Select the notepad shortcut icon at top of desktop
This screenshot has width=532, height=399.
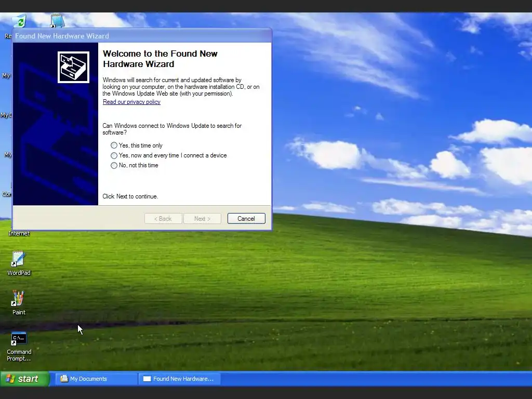57,21
